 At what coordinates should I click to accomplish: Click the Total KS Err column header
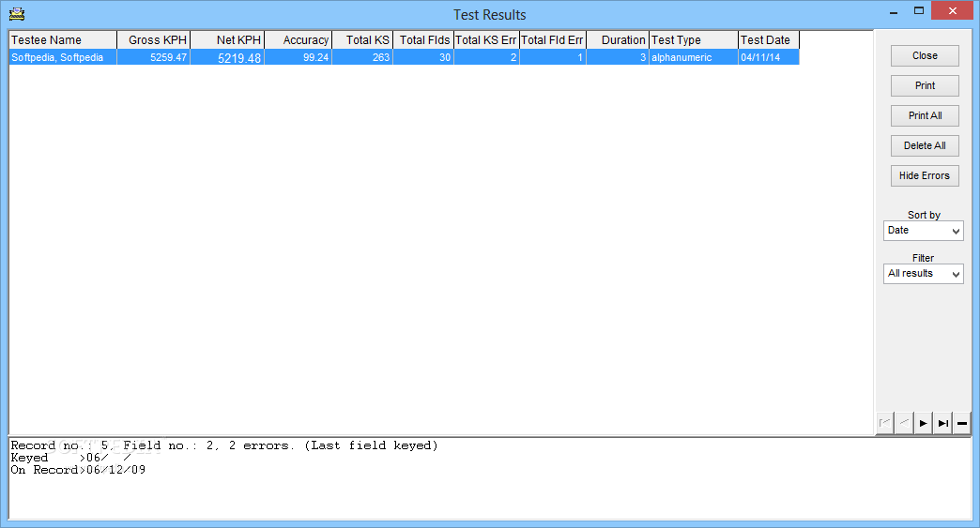click(x=486, y=40)
